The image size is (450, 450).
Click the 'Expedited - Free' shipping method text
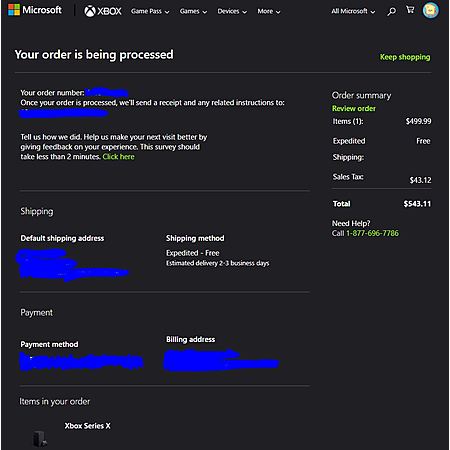[193, 253]
